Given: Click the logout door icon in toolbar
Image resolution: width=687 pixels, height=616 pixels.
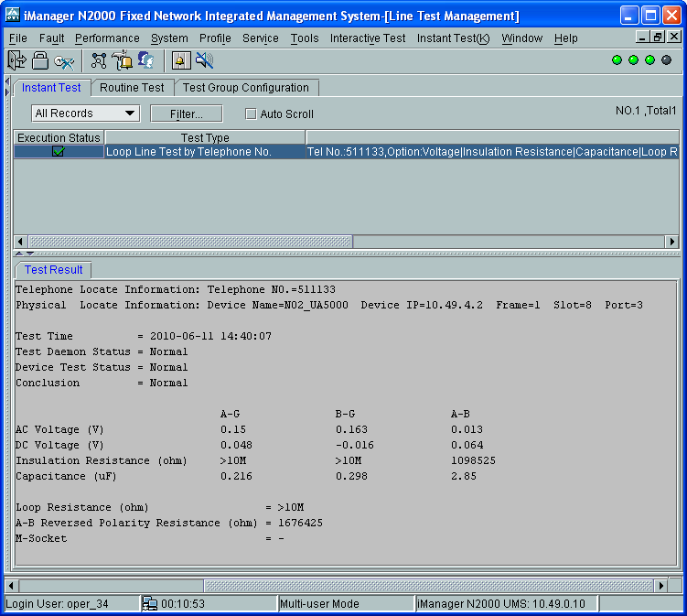Looking at the screenshot, I should pos(16,60).
